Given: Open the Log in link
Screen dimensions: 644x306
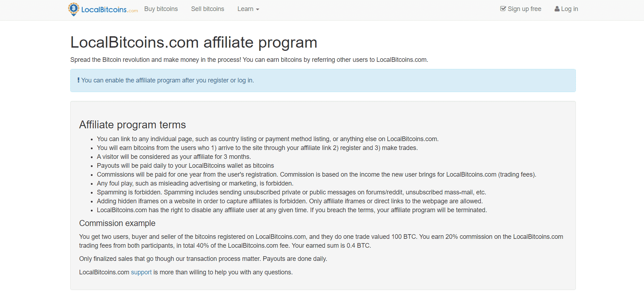Looking at the screenshot, I should pos(566,9).
